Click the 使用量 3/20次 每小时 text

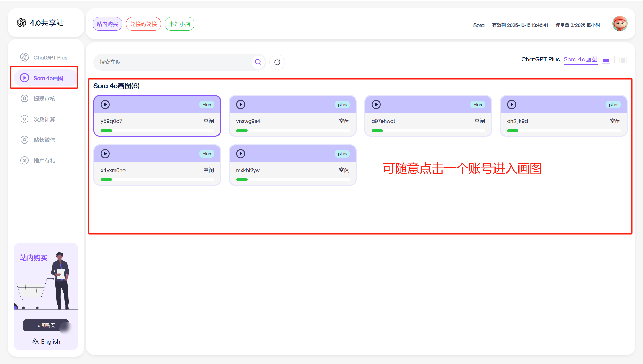(578, 25)
